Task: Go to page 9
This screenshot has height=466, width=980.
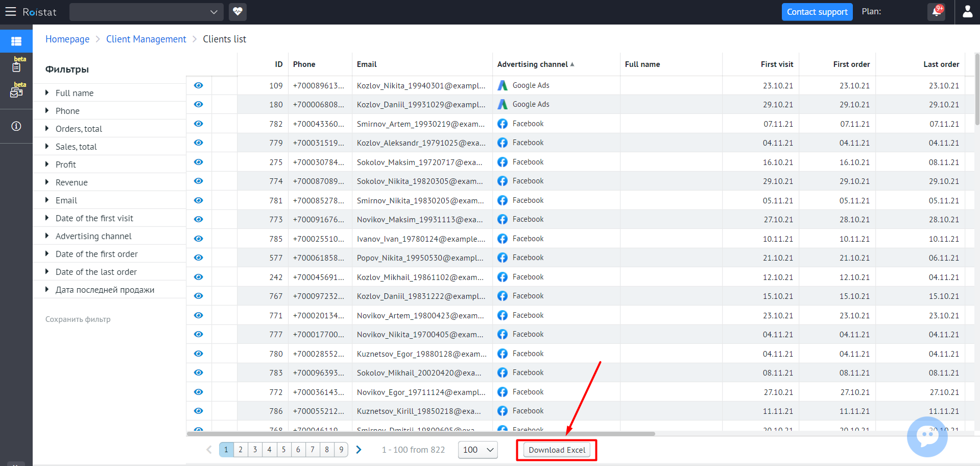Action: pyautogui.click(x=341, y=450)
